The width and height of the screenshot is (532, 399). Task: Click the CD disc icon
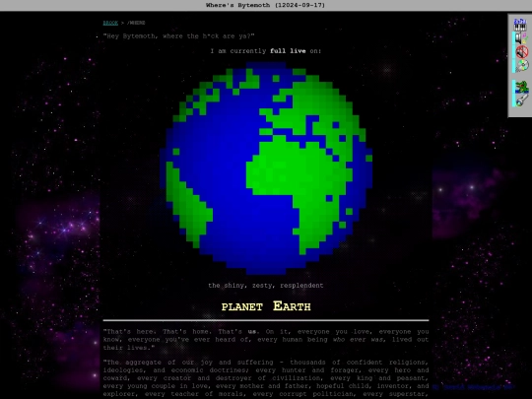pyautogui.click(x=522, y=66)
